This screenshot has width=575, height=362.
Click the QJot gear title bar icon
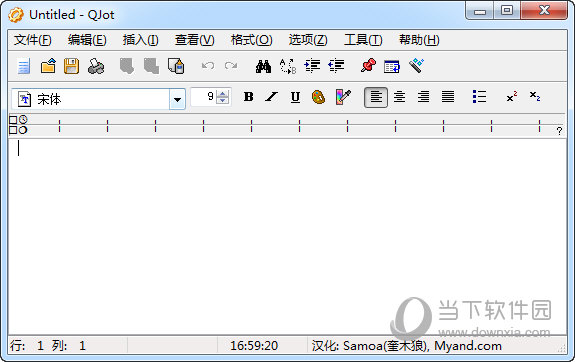[16, 15]
